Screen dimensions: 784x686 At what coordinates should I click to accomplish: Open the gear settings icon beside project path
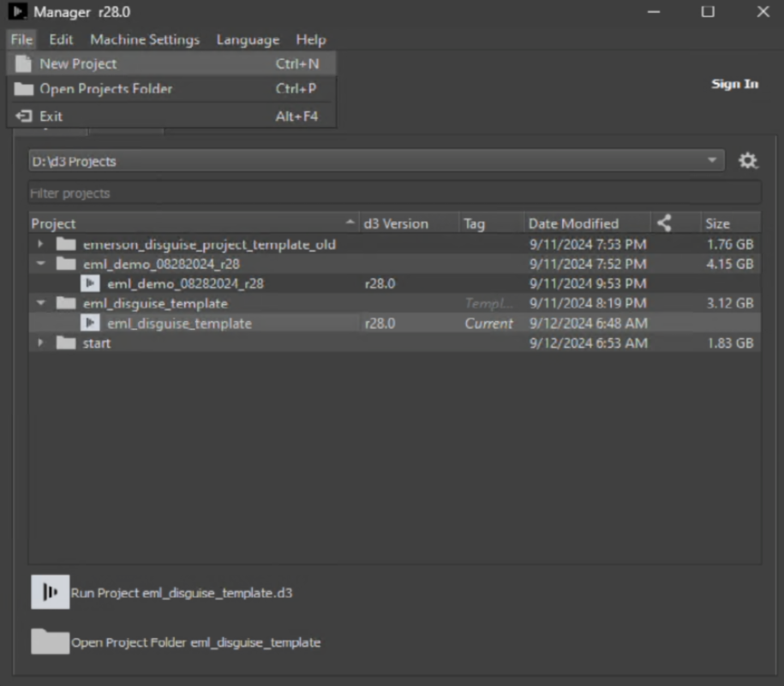click(748, 161)
